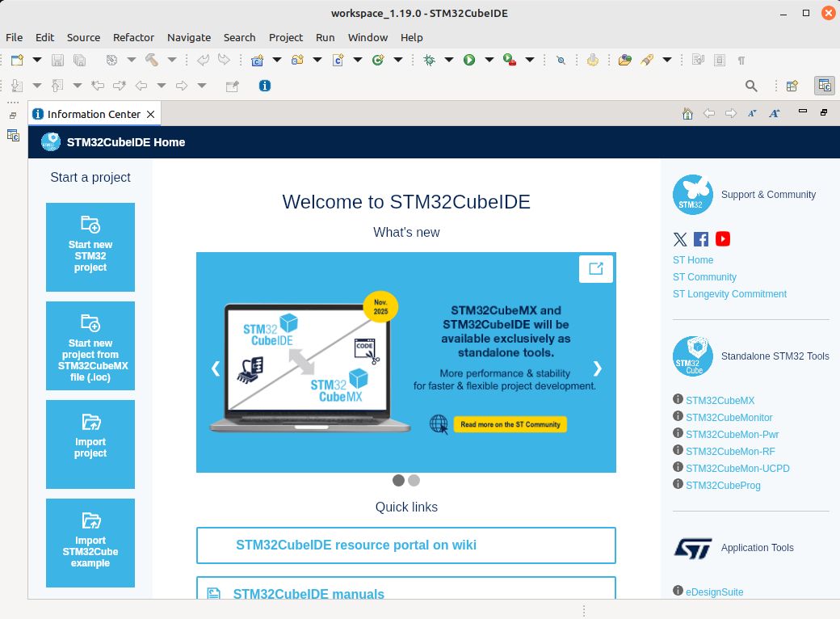This screenshot has width=840, height=619.
Task: Open carousel item via external link icon
Action: [x=596, y=268]
